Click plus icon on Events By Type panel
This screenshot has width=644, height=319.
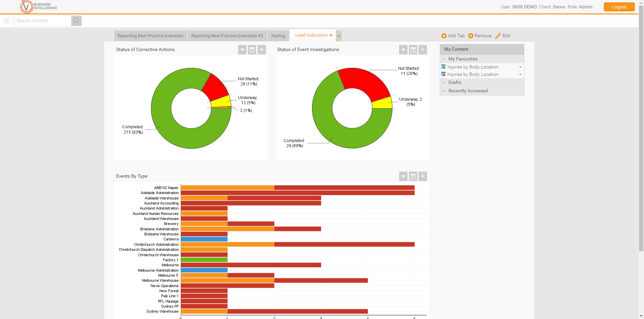[423, 176]
